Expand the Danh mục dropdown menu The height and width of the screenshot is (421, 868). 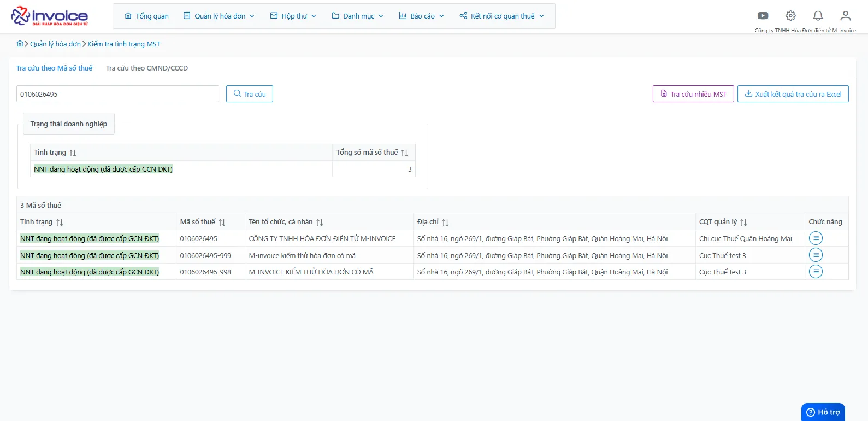point(358,16)
